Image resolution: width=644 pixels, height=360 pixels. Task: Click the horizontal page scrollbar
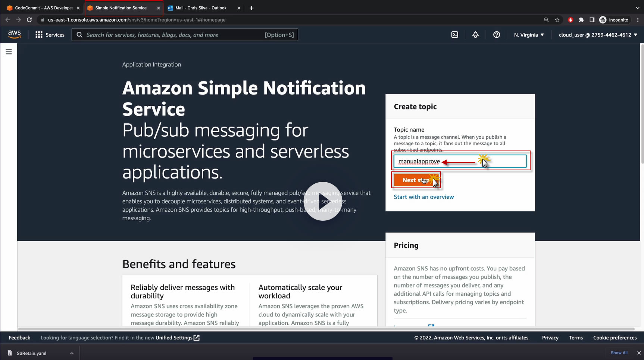[x=326, y=329]
